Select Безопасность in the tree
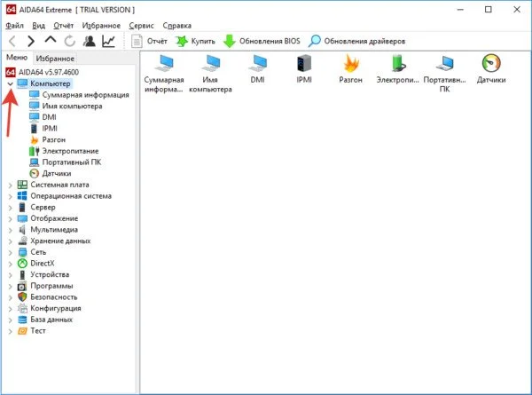 pyautogui.click(x=53, y=296)
